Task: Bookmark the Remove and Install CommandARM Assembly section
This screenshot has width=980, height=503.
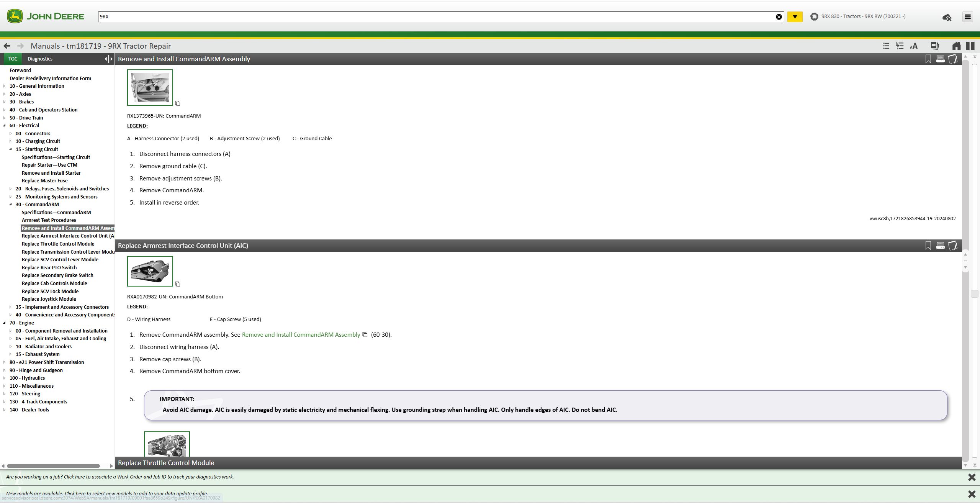Action: click(928, 59)
